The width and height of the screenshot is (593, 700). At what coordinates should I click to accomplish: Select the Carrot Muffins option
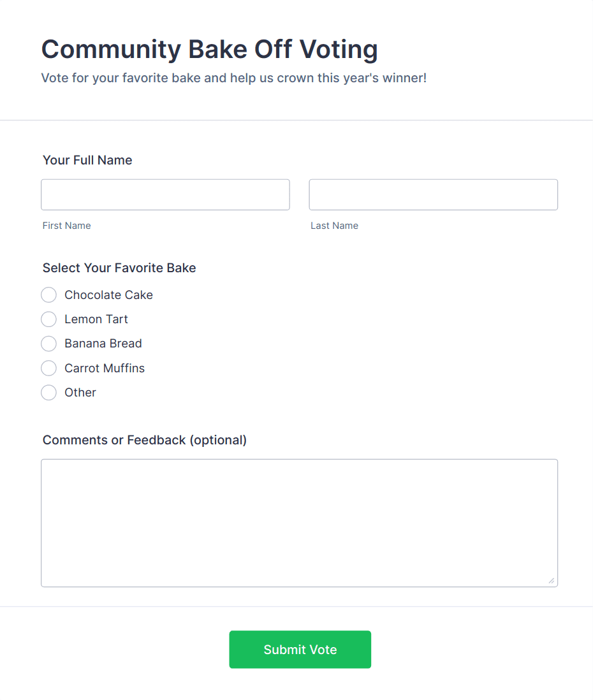pyautogui.click(x=48, y=368)
